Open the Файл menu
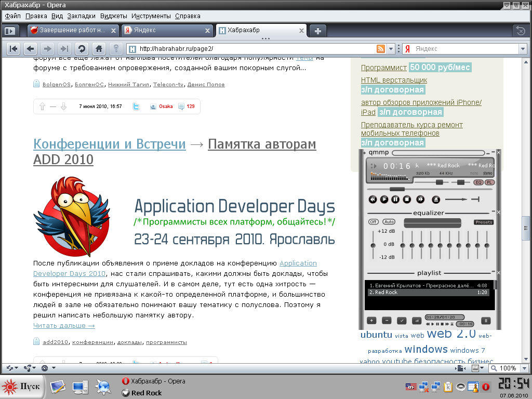The height and width of the screenshot is (399, 532). (x=12, y=16)
